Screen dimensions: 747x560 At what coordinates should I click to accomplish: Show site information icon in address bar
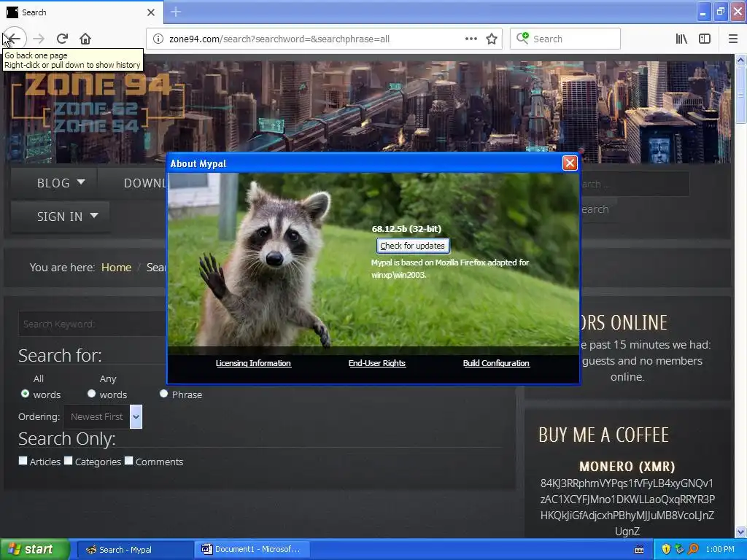click(x=158, y=39)
